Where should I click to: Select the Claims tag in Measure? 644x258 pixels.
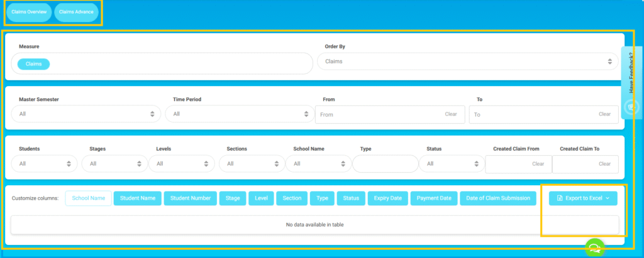coord(33,63)
